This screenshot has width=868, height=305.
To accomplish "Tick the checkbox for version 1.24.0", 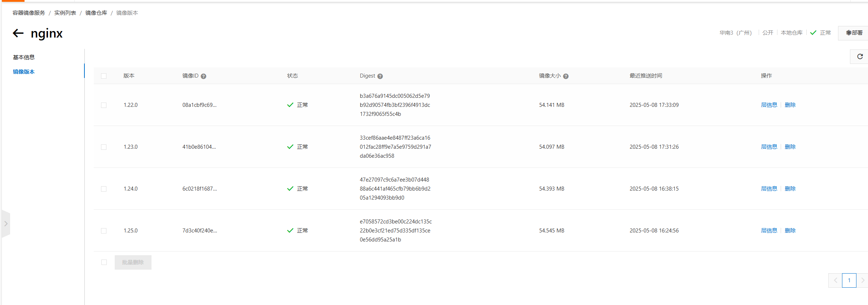I will point(104,189).
